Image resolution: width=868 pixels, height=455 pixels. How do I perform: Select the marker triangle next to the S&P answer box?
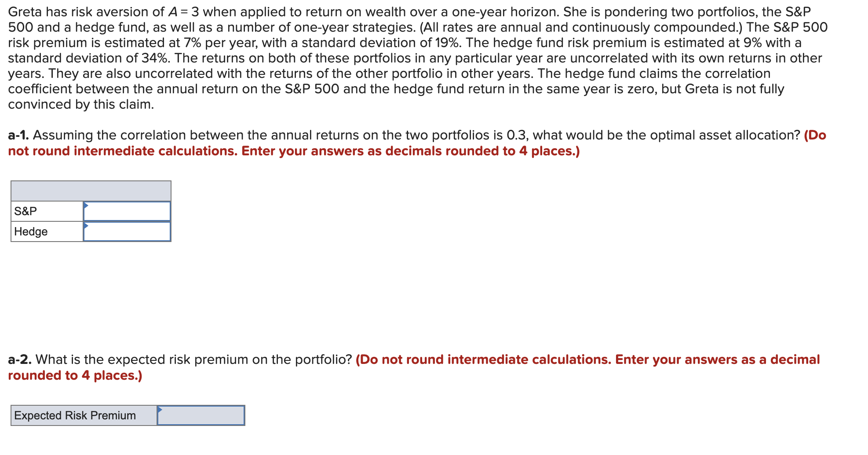click(86, 205)
